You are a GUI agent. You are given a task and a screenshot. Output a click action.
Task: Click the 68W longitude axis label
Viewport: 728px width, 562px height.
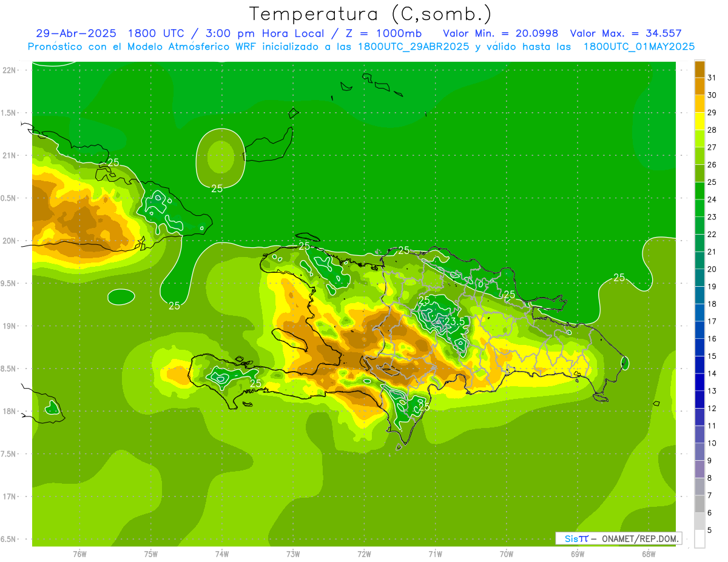click(x=649, y=554)
